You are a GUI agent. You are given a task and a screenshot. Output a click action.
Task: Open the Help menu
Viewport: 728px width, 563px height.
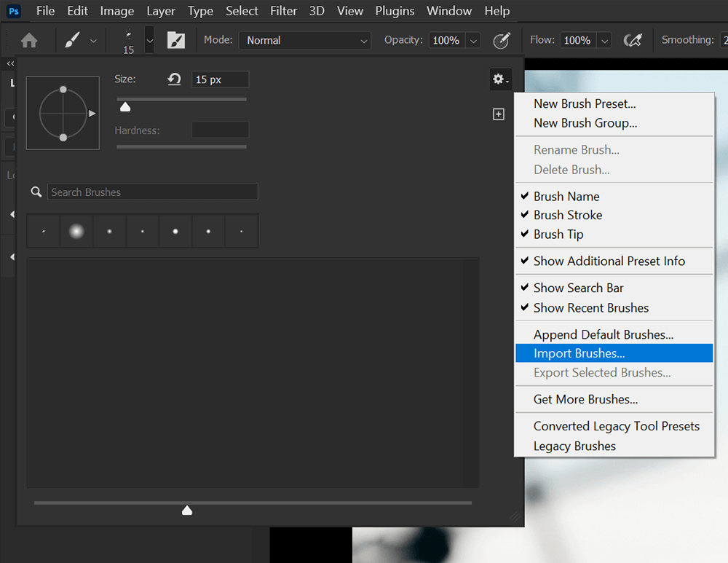pos(496,11)
